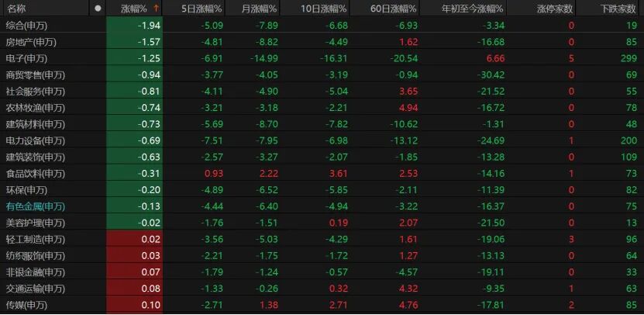The width and height of the screenshot is (644, 315).
Task: Click the 299 下跌家数 value
Action: [x=629, y=58]
